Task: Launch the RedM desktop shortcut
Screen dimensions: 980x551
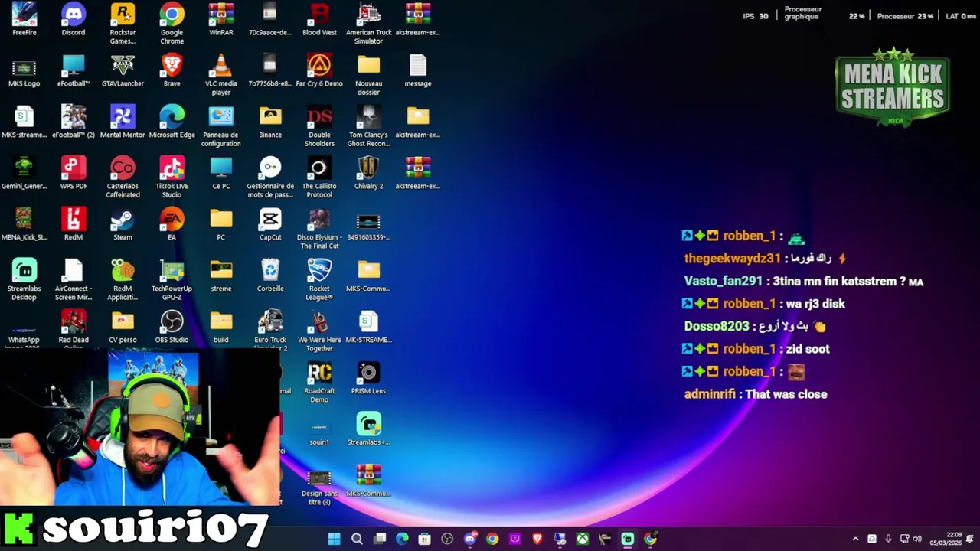Action: (x=73, y=224)
